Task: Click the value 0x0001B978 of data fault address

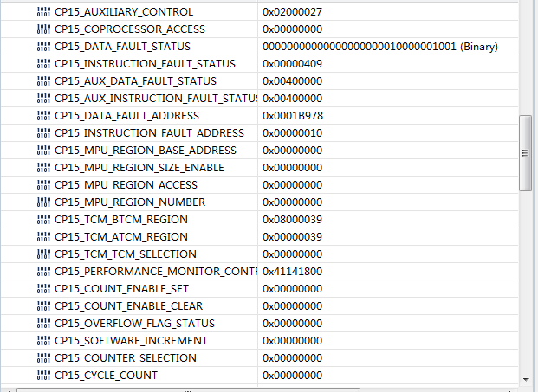Action: (291, 116)
